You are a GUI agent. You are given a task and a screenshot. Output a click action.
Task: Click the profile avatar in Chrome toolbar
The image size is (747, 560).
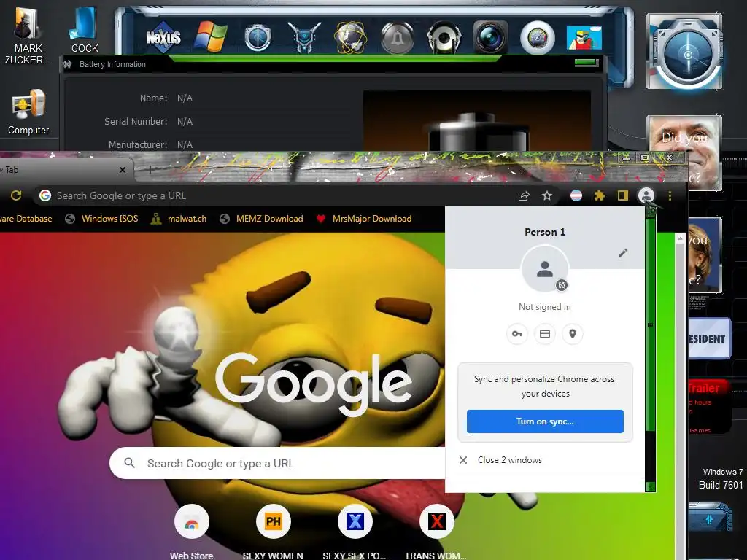tap(646, 195)
